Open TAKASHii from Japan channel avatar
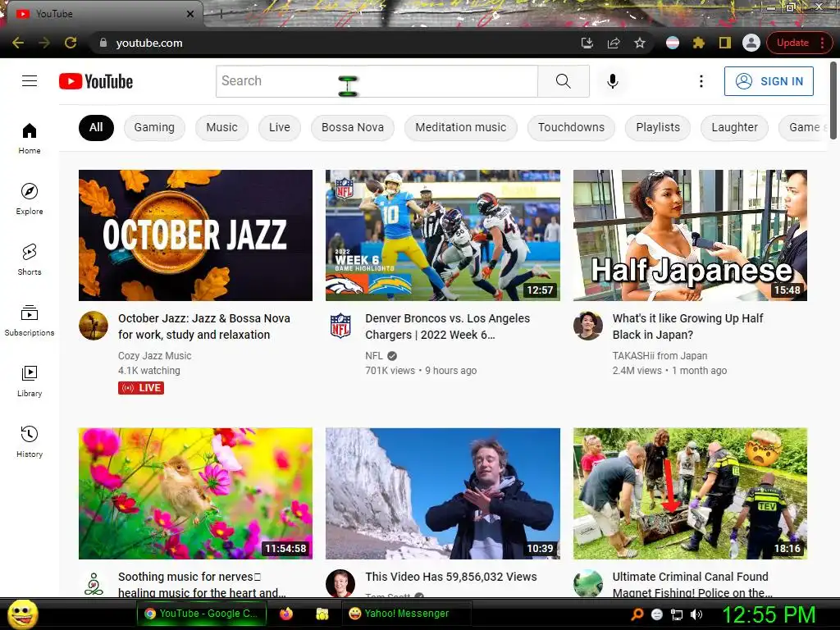Screen dimensions: 840x630 [x=587, y=325]
